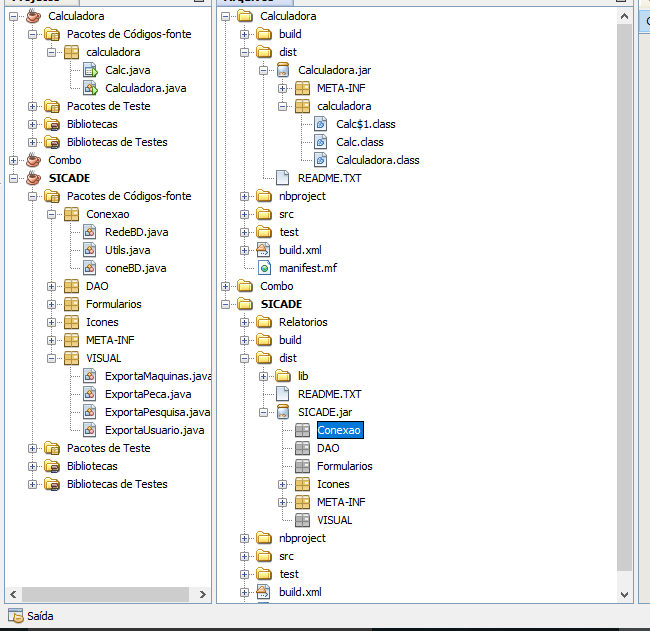
Task: Click the Calculadora.class file icon
Action: [321, 160]
